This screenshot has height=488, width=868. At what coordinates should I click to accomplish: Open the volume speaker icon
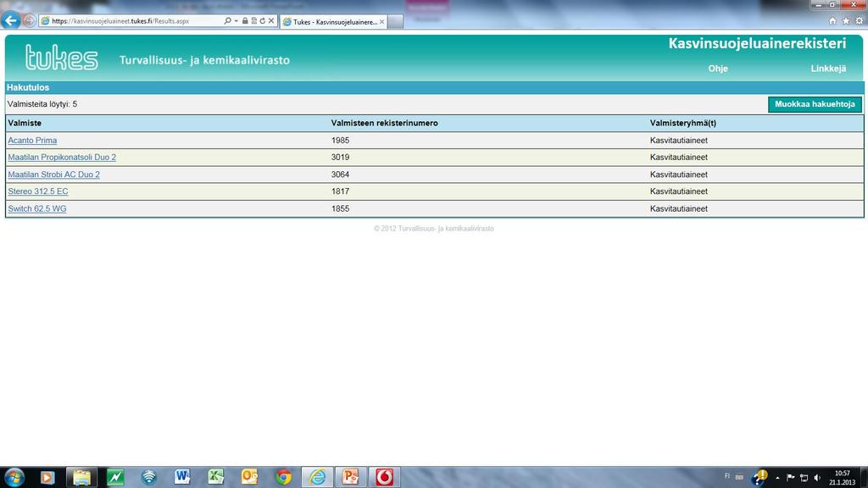coord(817,478)
